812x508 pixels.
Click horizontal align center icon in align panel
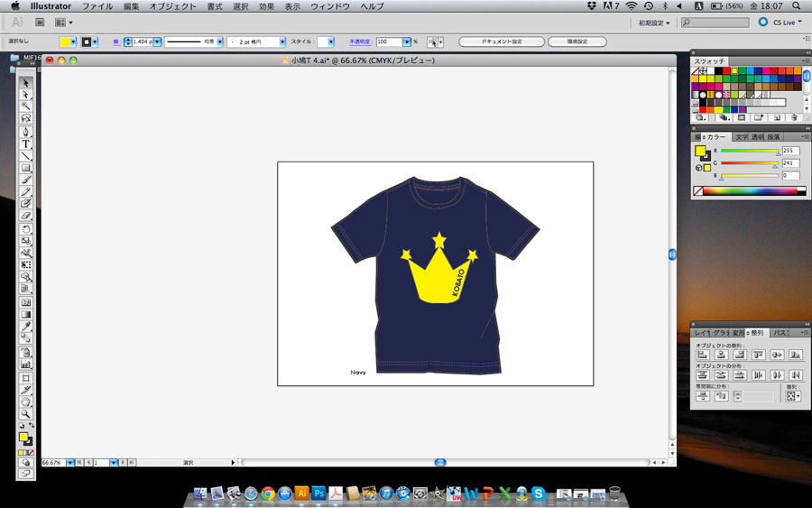[721, 355]
